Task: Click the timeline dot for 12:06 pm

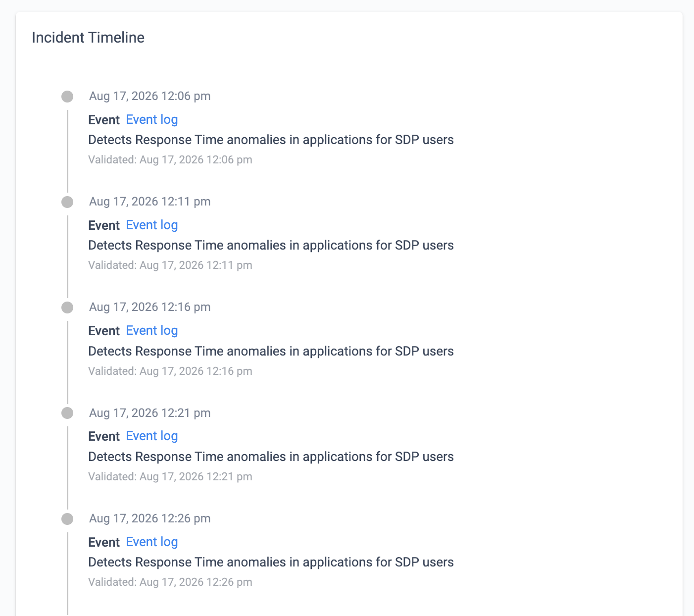Action: click(67, 96)
